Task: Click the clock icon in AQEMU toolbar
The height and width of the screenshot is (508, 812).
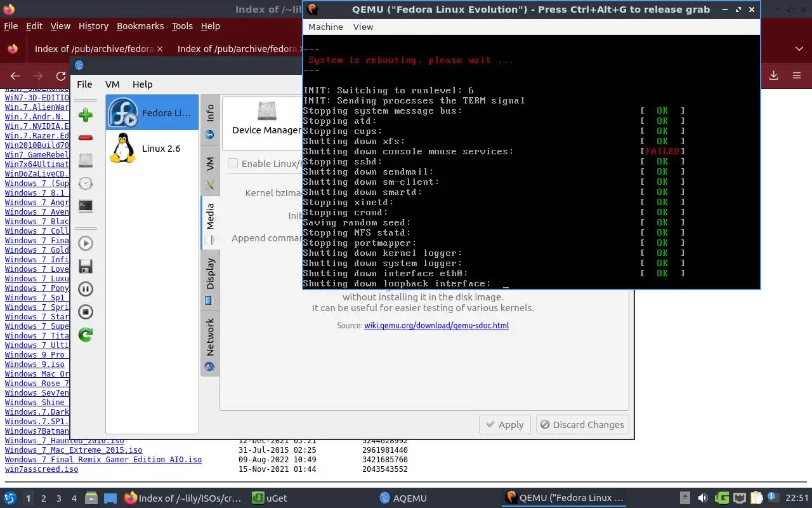Action: (x=86, y=184)
